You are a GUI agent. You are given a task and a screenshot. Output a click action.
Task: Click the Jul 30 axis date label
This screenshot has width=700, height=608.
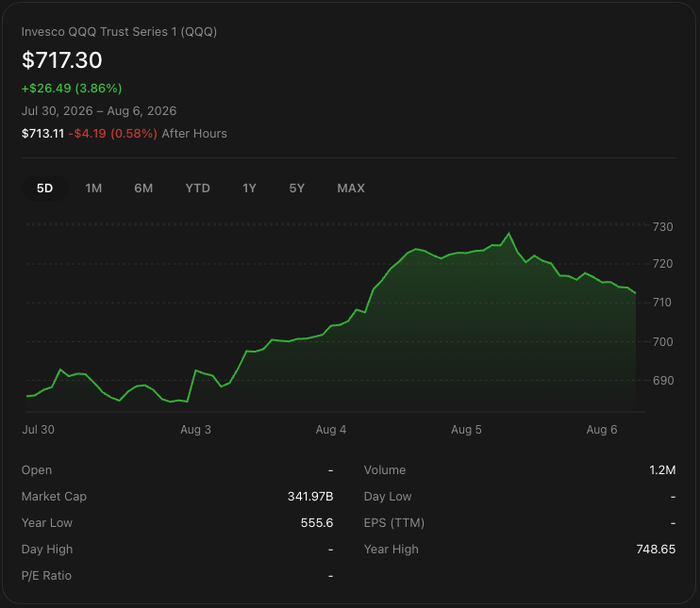(x=39, y=430)
